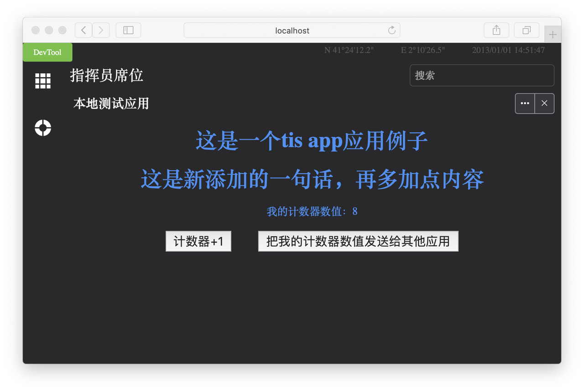Viewport: 584px width, 392px height.
Task: Click the date time display 2013/01/01
Action: click(x=508, y=50)
